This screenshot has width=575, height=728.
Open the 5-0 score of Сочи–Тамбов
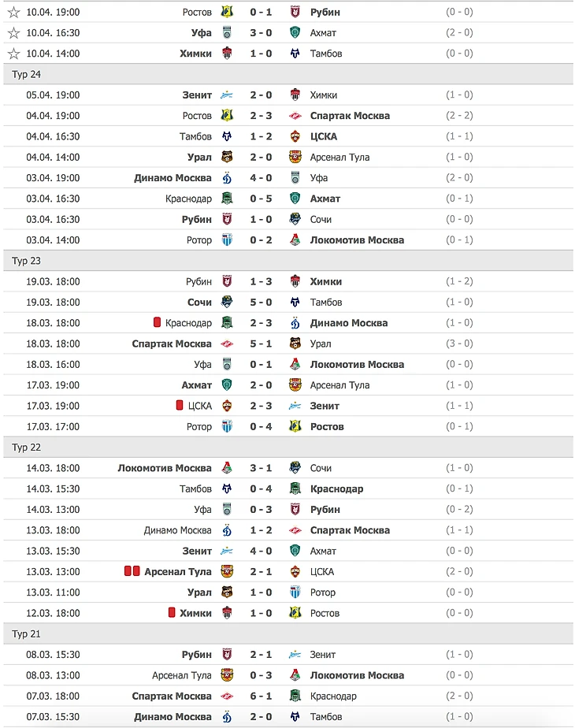(x=261, y=303)
